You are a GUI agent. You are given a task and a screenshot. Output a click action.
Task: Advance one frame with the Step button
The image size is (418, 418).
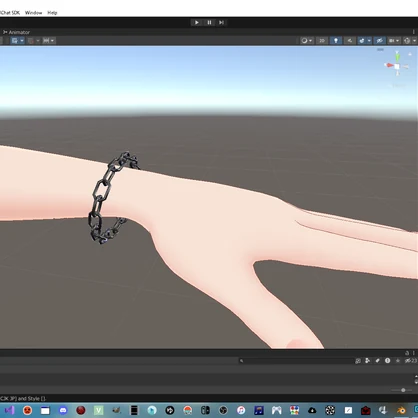[221, 22]
